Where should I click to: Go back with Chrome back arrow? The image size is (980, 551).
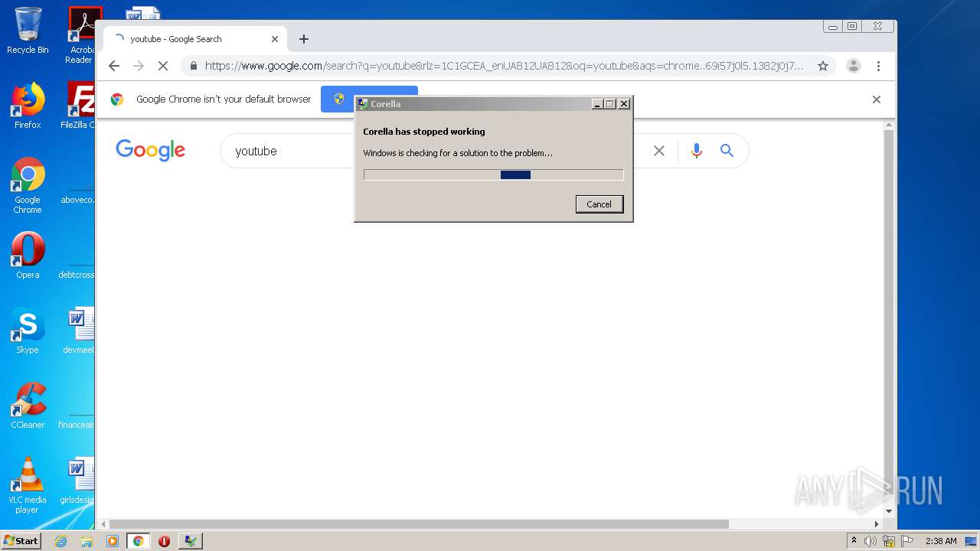click(114, 66)
